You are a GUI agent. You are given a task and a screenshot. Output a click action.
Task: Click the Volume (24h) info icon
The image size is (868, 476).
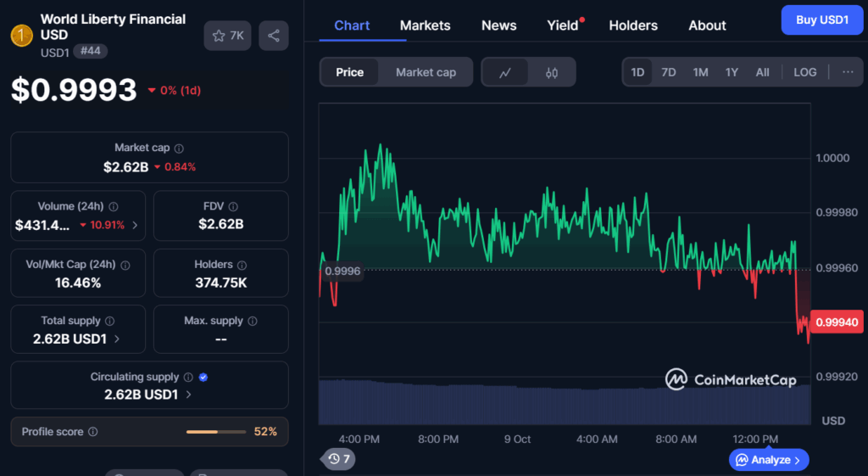114,207
